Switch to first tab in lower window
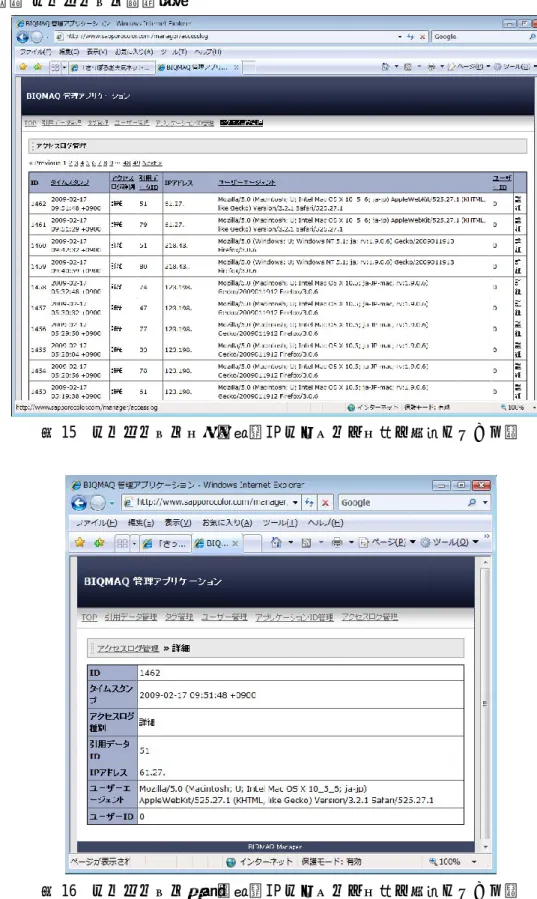The height and width of the screenshot is (899, 537). (x=166, y=543)
